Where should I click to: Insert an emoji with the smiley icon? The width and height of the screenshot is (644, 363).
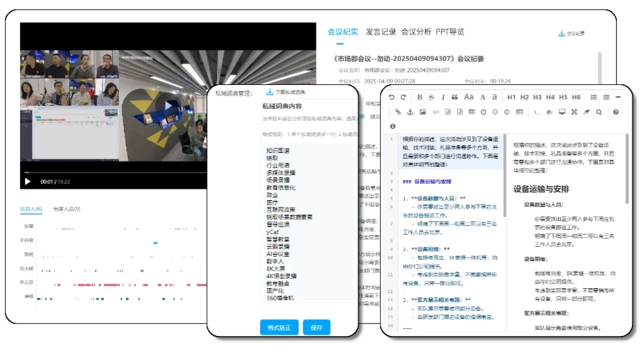coord(495,112)
